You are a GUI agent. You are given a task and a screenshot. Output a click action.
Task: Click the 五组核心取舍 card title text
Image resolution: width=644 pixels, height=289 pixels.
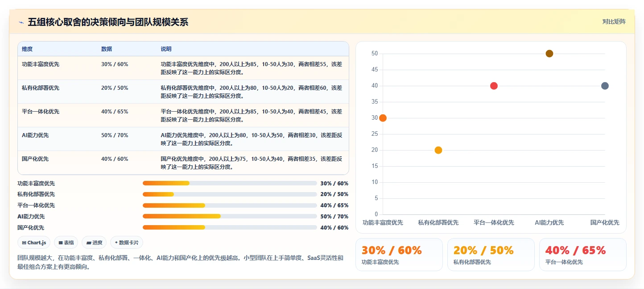tap(108, 22)
